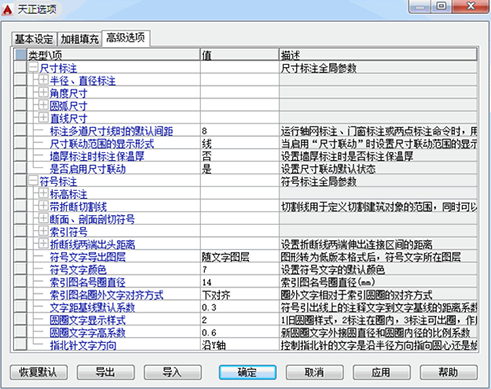Expand the 索引符号 node
Image resolution: width=491 pixels, height=389 pixels.
click(43, 231)
